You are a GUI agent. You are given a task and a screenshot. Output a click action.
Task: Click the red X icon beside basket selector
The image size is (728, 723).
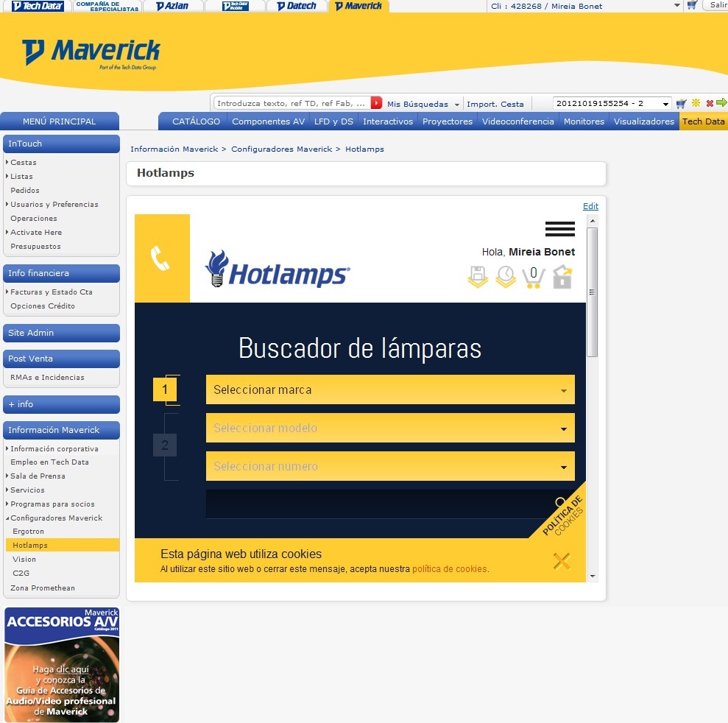click(x=710, y=104)
